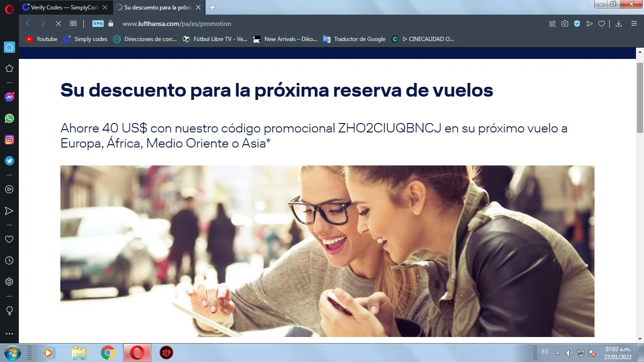Open a new tab with plus button
This screenshot has height=362, width=644.
pos(213,7)
